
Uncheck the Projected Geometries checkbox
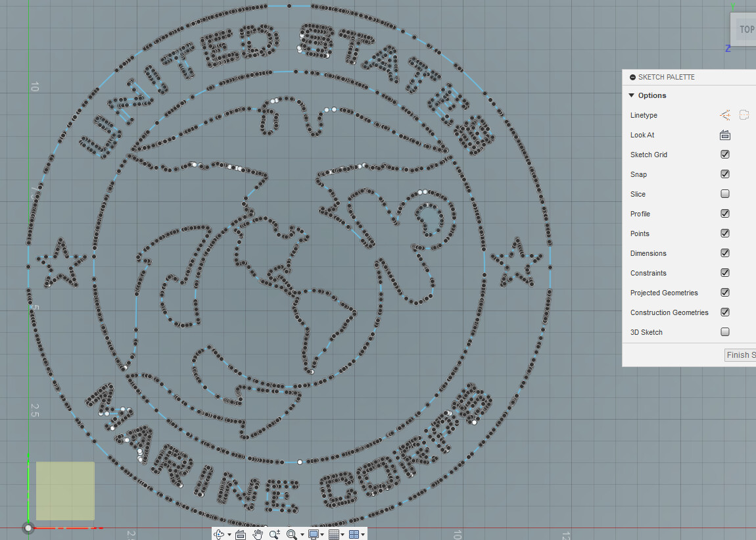(725, 293)
